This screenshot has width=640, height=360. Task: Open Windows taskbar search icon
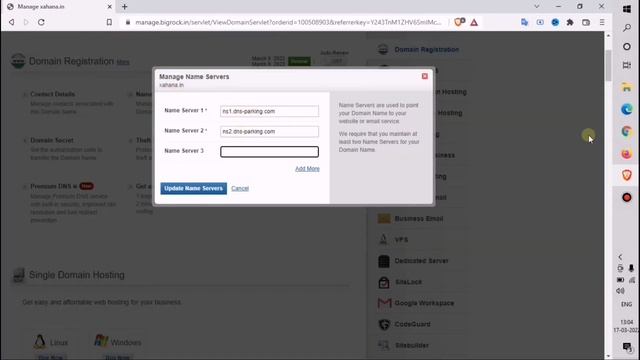pos(627,28)
